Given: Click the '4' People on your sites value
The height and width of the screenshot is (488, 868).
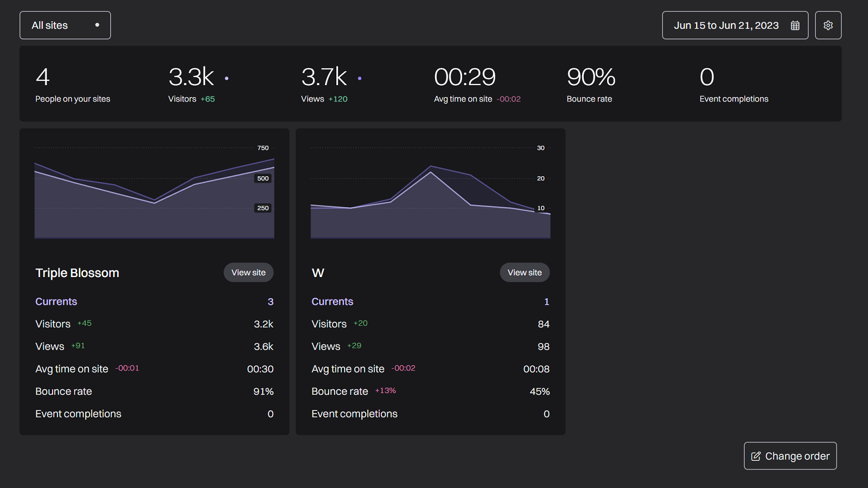Looking at the screenshot, I should [x=43, y=77].
